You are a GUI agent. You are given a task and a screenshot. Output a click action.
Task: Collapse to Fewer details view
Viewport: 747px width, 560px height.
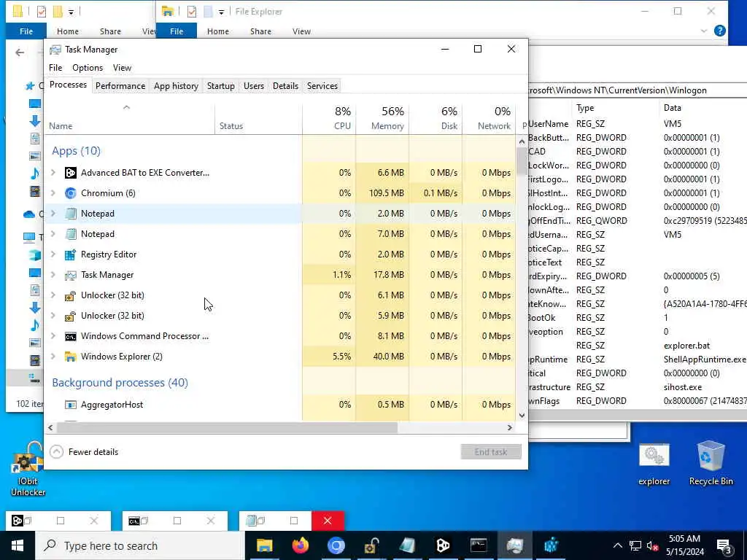pos(85,452)
